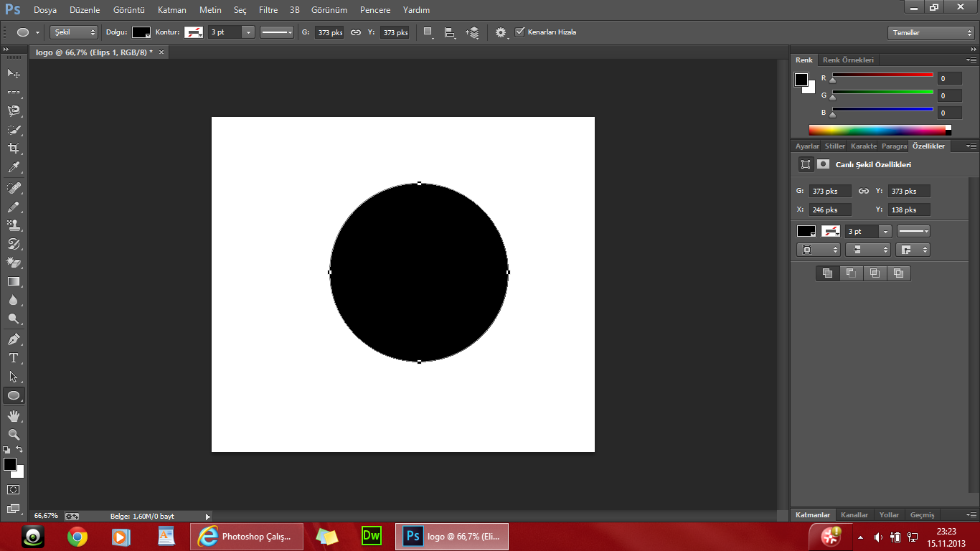Uncheck the Kenarları Hizala checkbox
Viewport: 980px width, 551px height.
point(520,32)
